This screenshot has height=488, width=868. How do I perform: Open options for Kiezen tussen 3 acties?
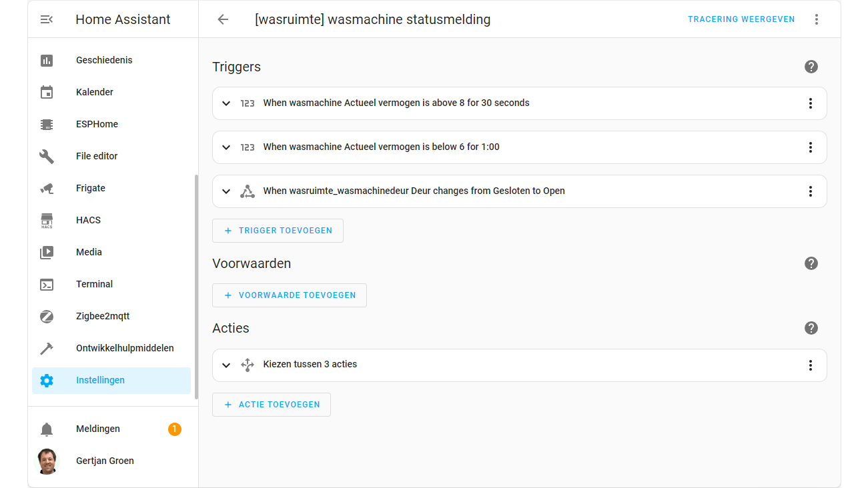[811, 365]
